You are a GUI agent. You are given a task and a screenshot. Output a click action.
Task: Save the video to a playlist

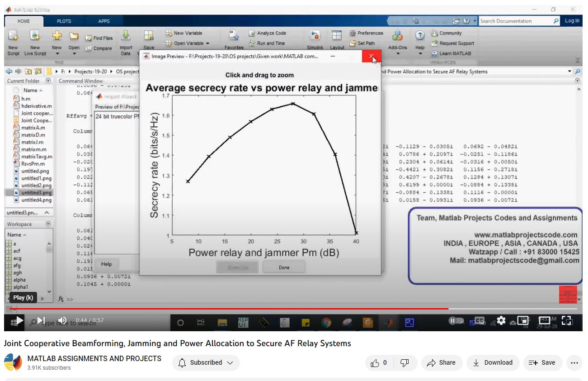[x=542, y=362]
